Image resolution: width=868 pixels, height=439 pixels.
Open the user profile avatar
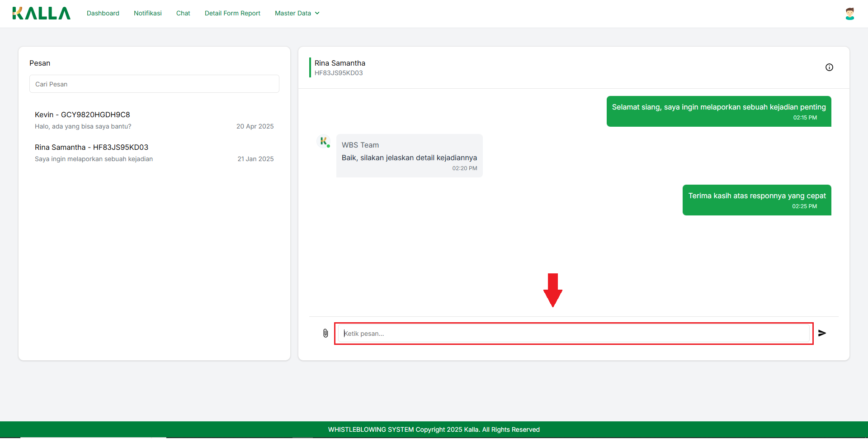tap(849, 14)
